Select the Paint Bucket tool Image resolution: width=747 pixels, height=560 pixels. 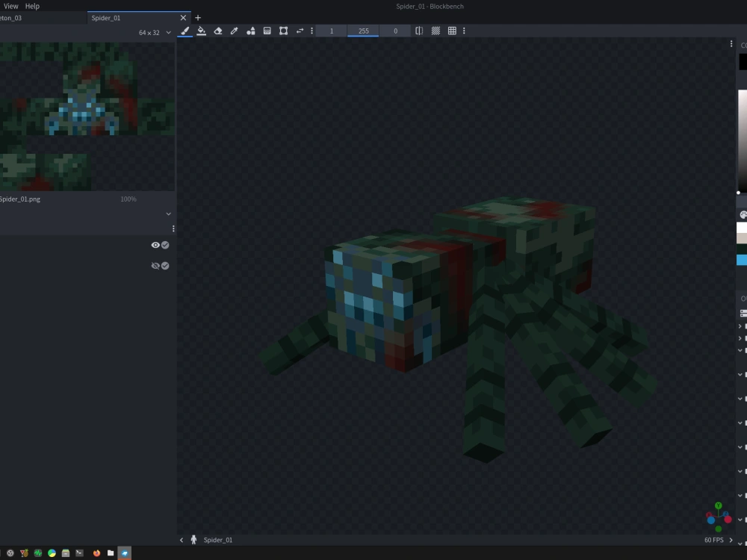pos(202,31)
